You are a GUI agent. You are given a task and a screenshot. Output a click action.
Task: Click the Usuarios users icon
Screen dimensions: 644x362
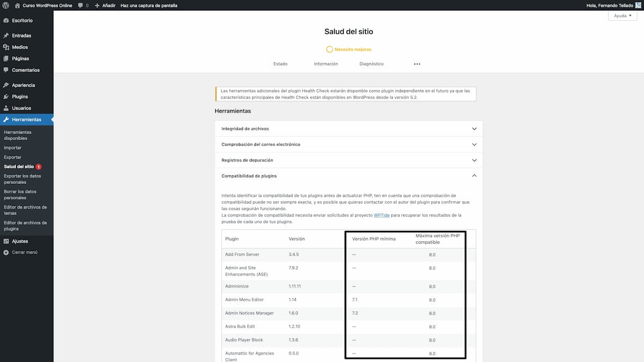point(7,108)
